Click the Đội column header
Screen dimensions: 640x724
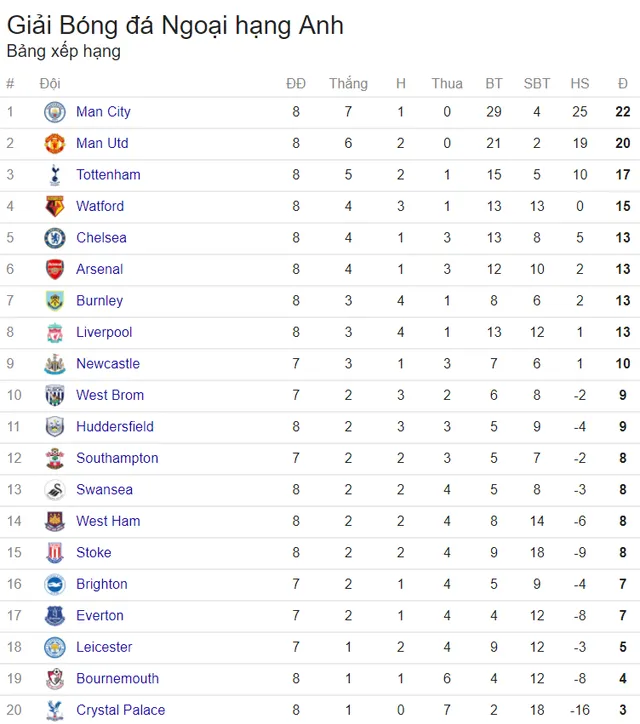50,84
